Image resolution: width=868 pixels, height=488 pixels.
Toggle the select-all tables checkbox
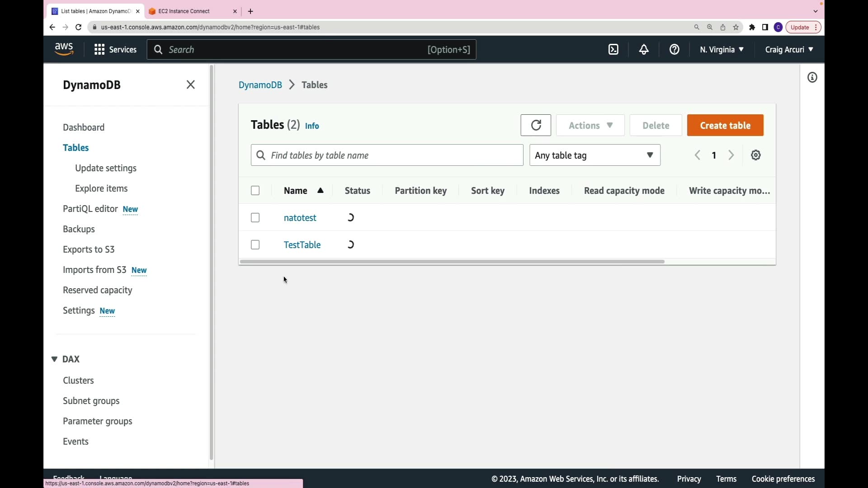point(255,191)
